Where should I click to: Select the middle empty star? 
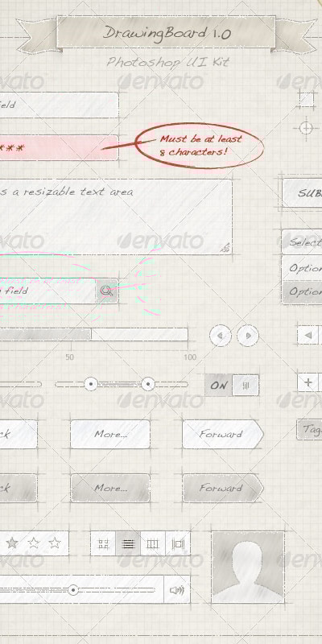coord(33,543)
